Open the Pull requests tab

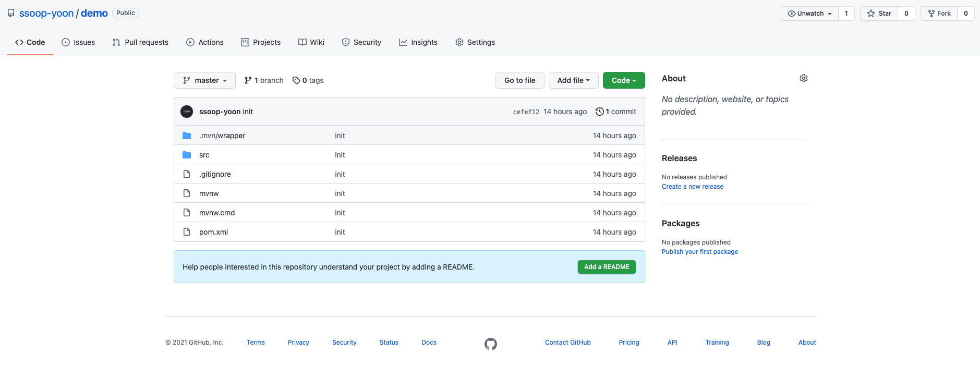tap(140, 42)
